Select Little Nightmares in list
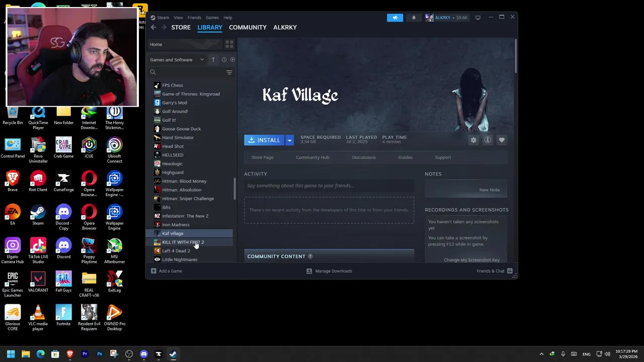This screenshot has height=362, width=644. click(x=189, y=259)
